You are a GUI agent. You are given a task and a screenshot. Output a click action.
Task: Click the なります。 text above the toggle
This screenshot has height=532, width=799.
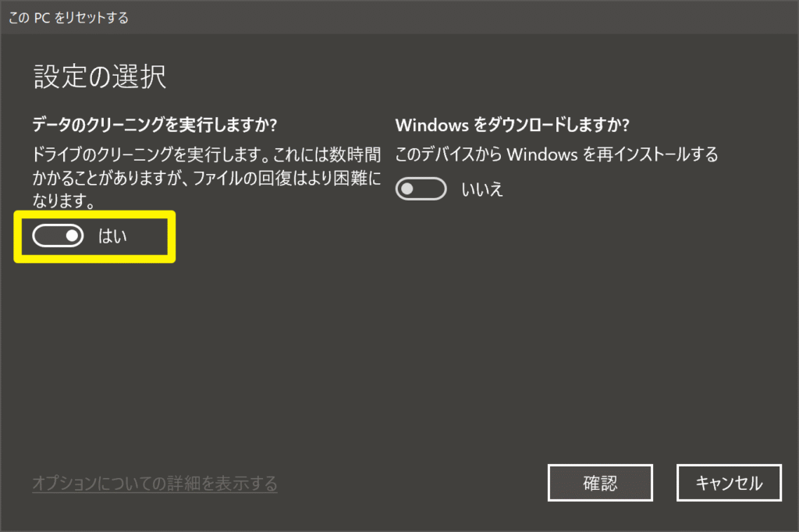coord(64,200)
